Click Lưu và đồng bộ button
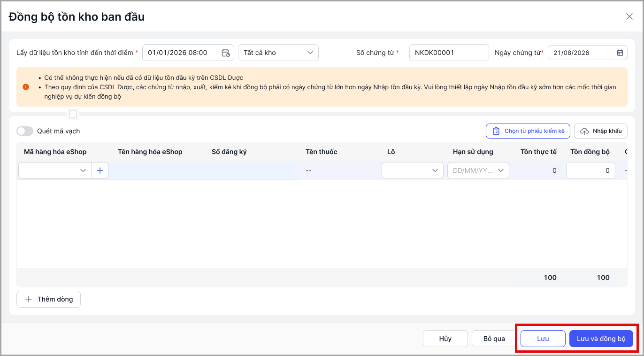The height and width of the screenshot is (356, 644). click(601, 339)
